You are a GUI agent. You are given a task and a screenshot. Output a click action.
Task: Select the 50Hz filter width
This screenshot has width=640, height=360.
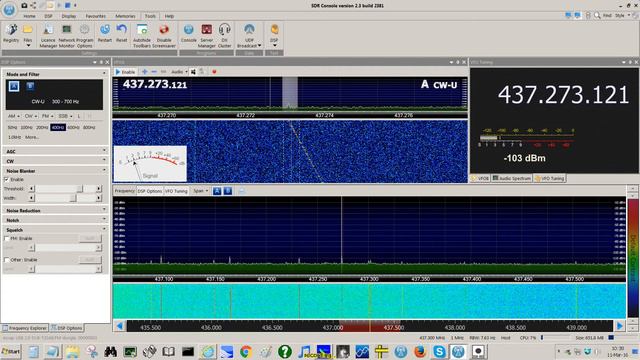pyautogui.click(x=12, y=128)
